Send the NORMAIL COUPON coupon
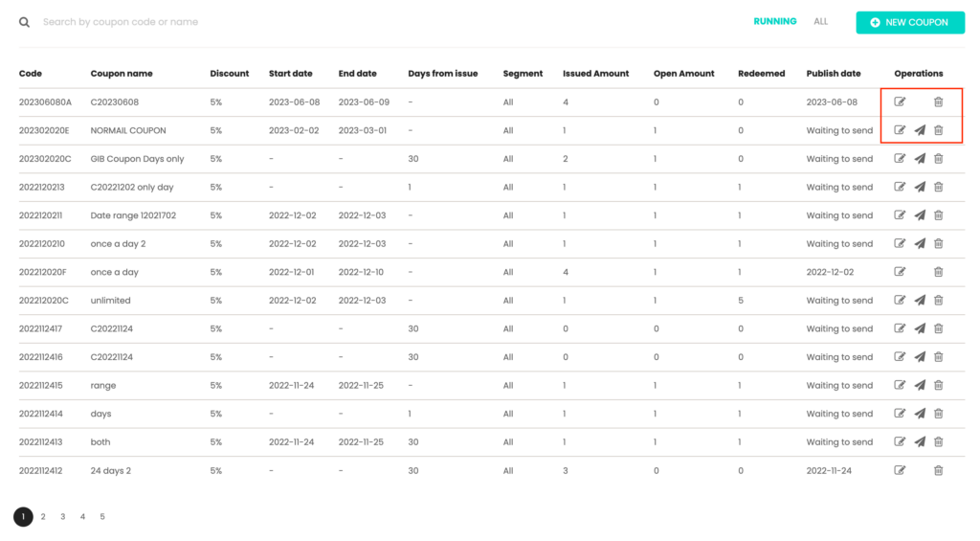980x541 pixels. [x=920, y=130]
